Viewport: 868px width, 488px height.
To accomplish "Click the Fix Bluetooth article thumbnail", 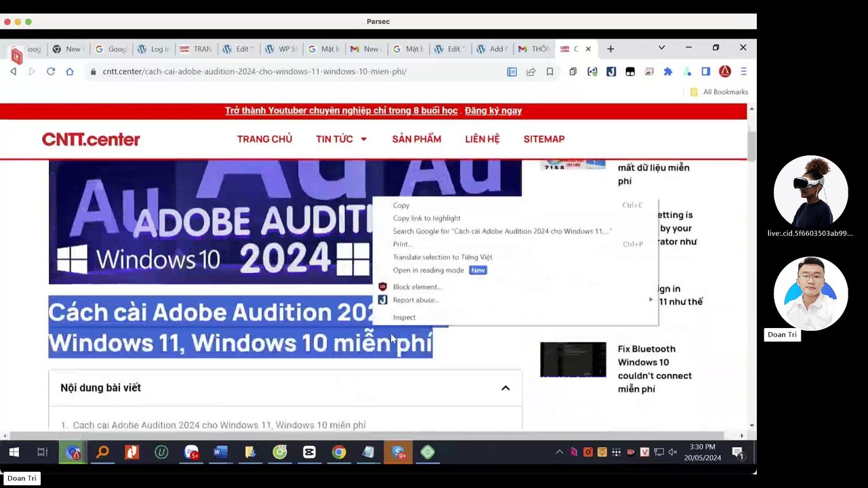I will (x=573, y=359).
